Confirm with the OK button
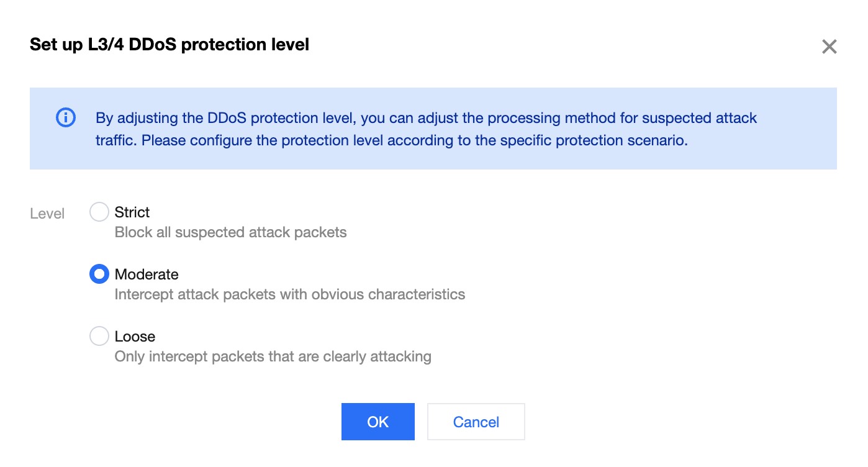This screenshot has width=868, height=467. point(377,422)
